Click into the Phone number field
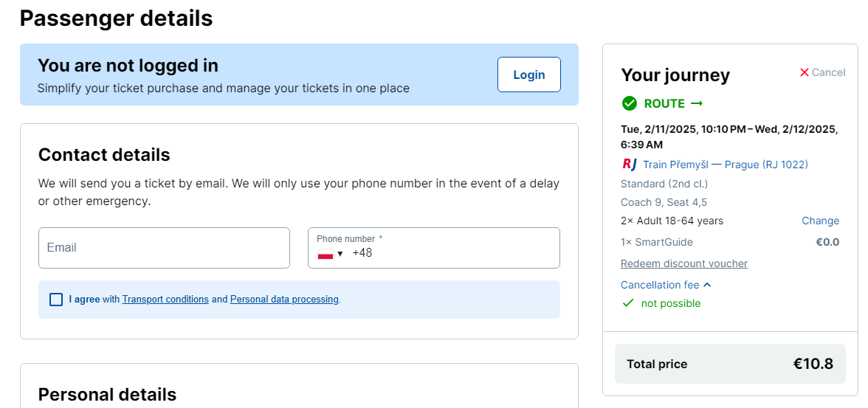 tap(450, 253)
